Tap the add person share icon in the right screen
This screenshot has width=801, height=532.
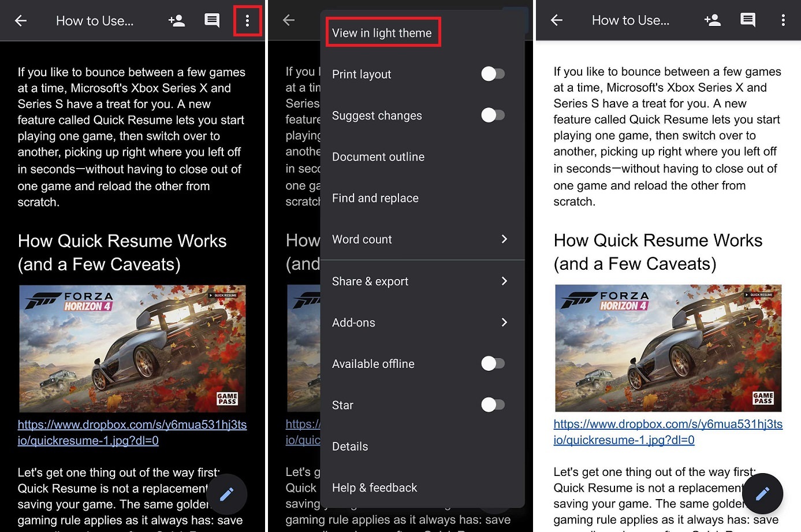(713, 20)
